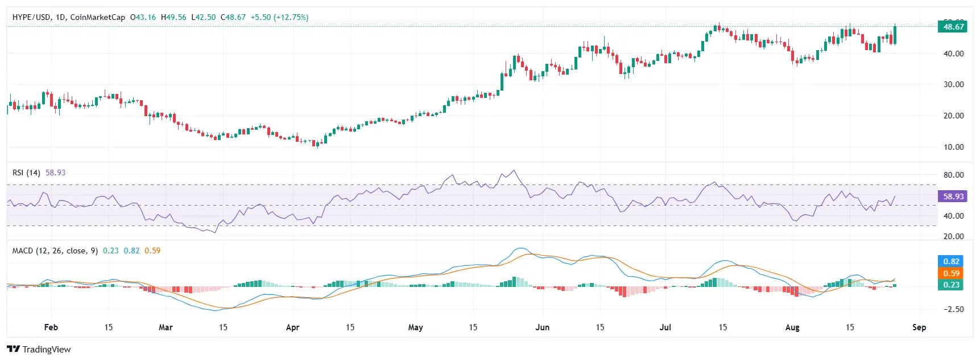Image resolution: width=980 pixels, height=361 pixels.
Task: Click the green 0.23 histogram value tag
Action: pos(951,285)
